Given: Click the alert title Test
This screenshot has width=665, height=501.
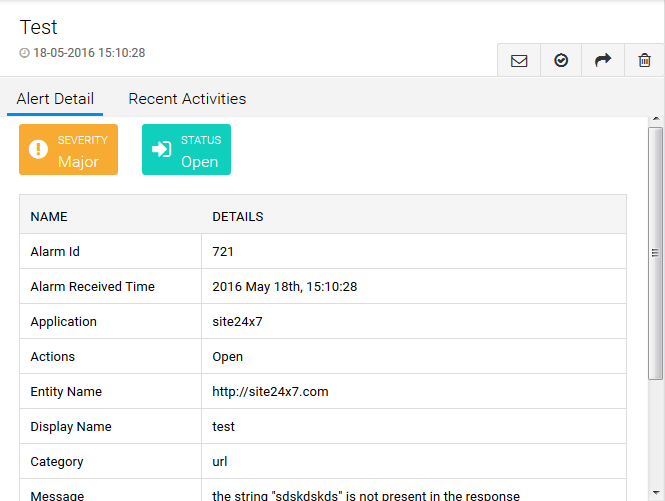Looking at the screenshot, I should [39, 27].
